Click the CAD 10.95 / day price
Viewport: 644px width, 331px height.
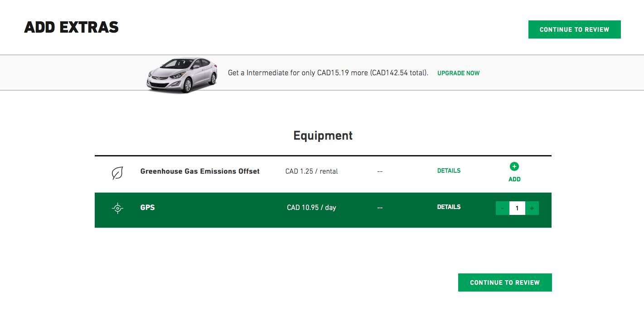tap(311, 208)
